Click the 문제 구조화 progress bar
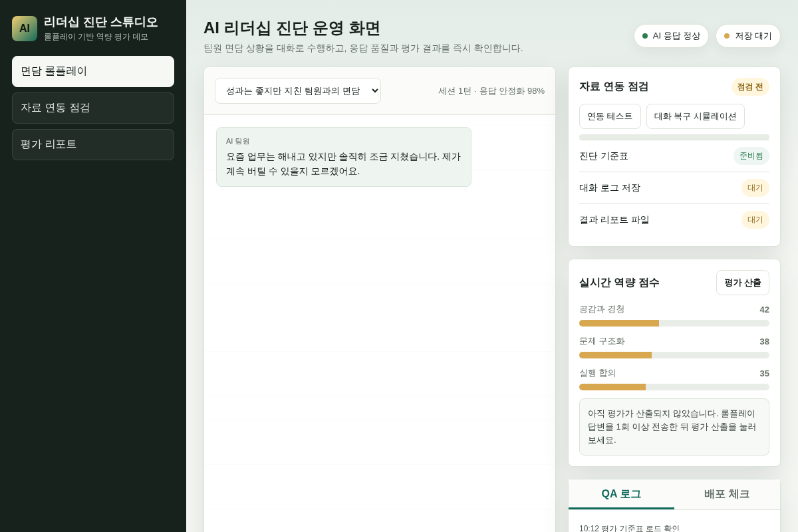The image size is (798, 532). point(674,355)
